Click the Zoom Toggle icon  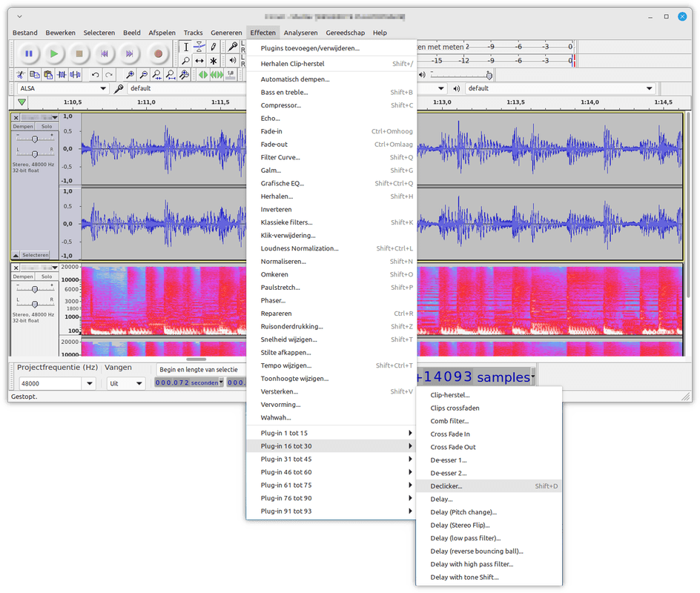click(x=185, y=75)
